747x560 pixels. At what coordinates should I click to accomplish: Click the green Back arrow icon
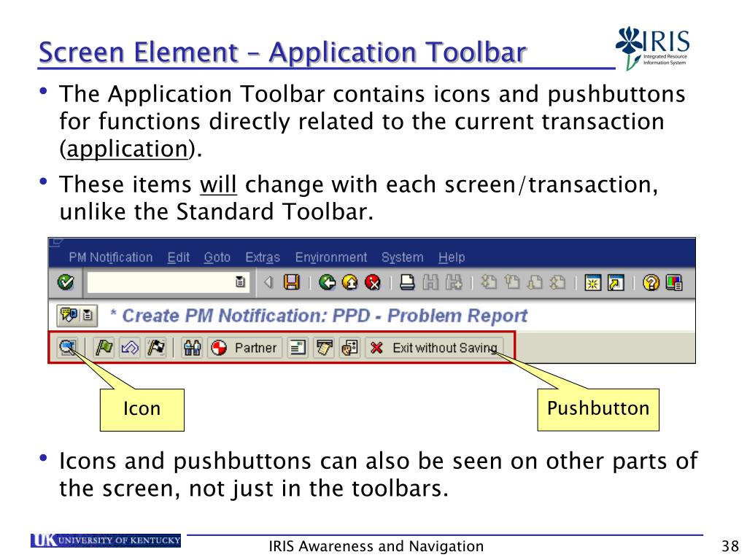328,282
